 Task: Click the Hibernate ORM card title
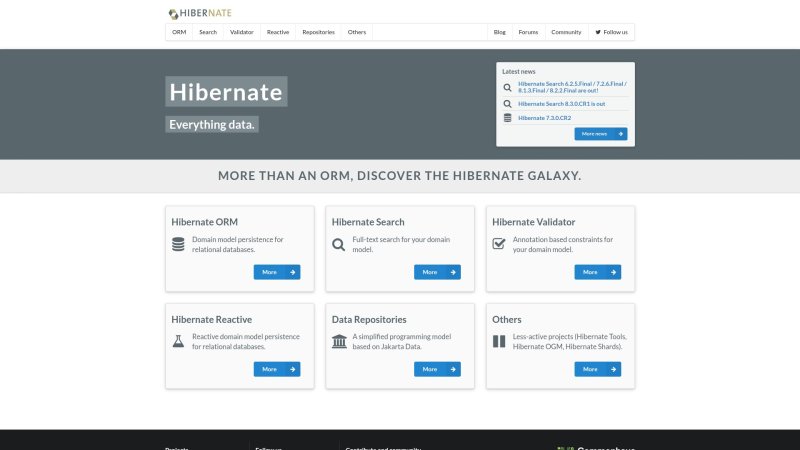click(x=205, y=222)
